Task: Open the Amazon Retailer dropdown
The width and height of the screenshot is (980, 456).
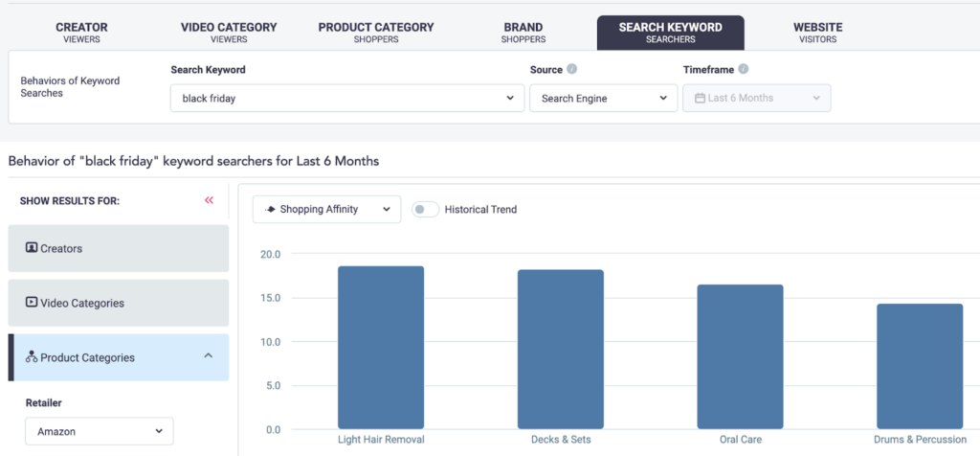Action: click(100, 432)
